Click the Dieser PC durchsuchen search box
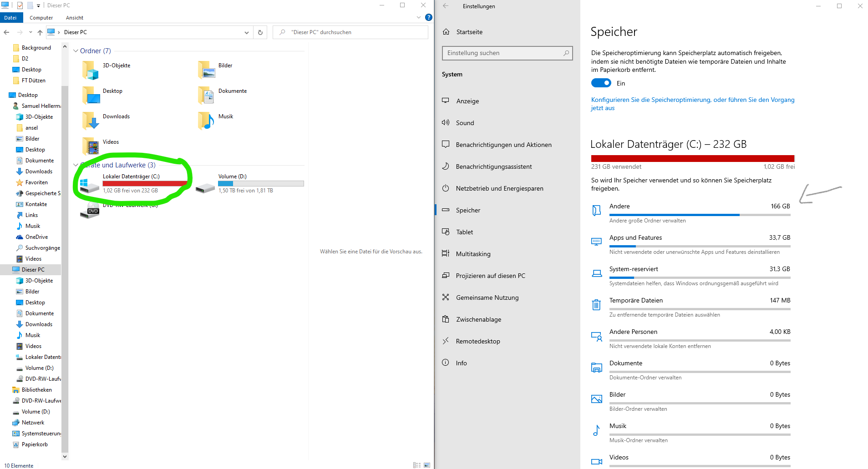 350,32
